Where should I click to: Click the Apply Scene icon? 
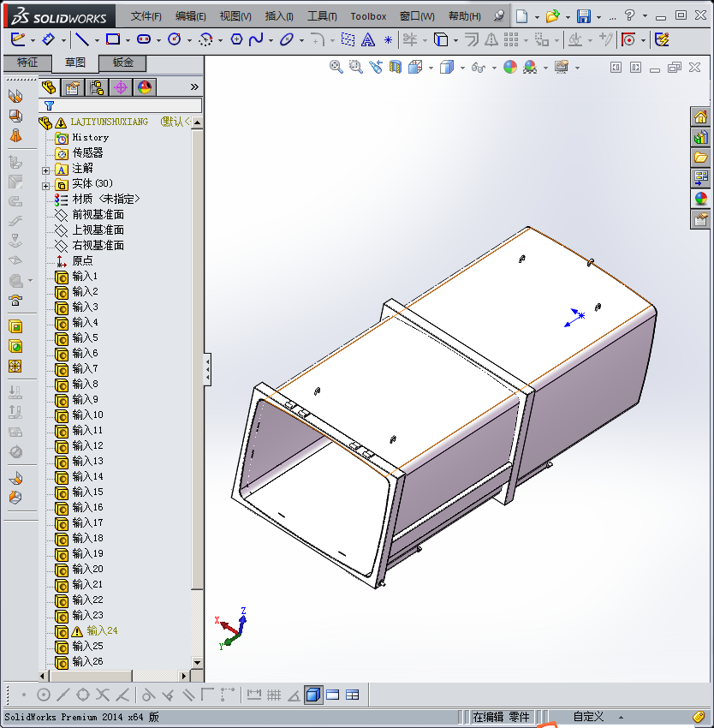click(530, 68)
